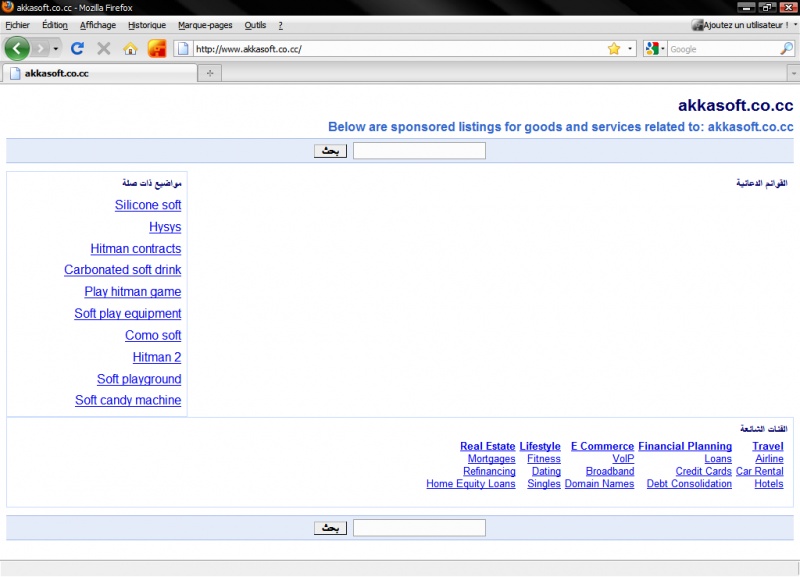
Task: Follow the Soft candy machine link
Action: [128, 400]
